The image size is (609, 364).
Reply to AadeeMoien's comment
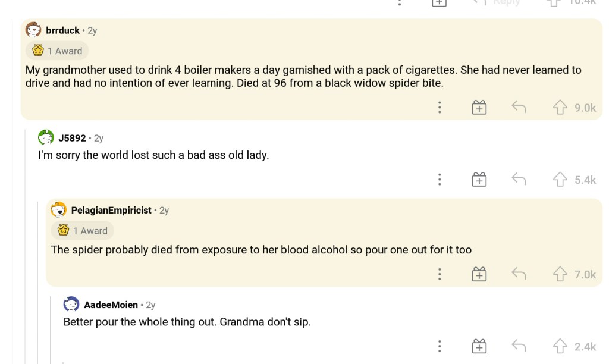(x=519, y=346)
